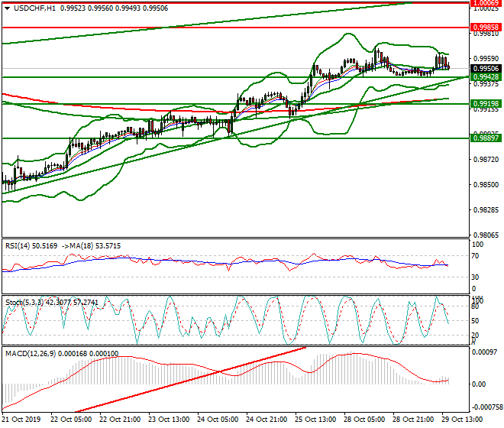Click the RSI(14) 50.5169 indicator label

pos(31,246)
